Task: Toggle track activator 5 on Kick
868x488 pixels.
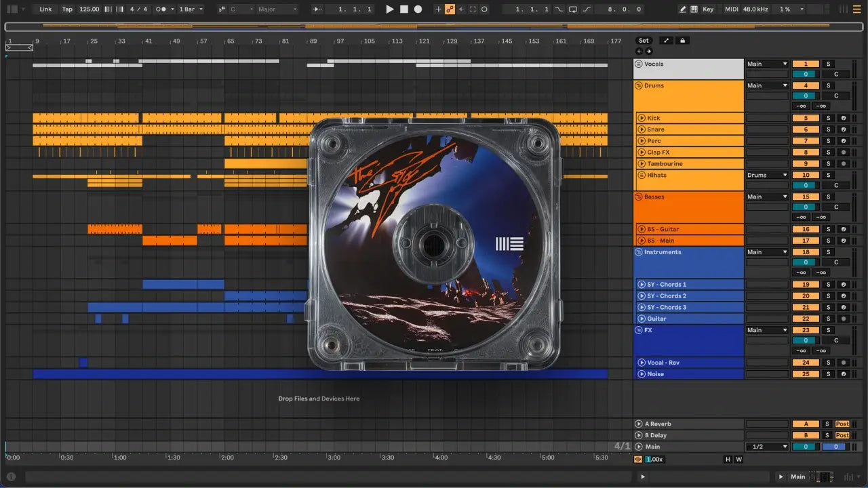Action: click(x=806, y=118)
